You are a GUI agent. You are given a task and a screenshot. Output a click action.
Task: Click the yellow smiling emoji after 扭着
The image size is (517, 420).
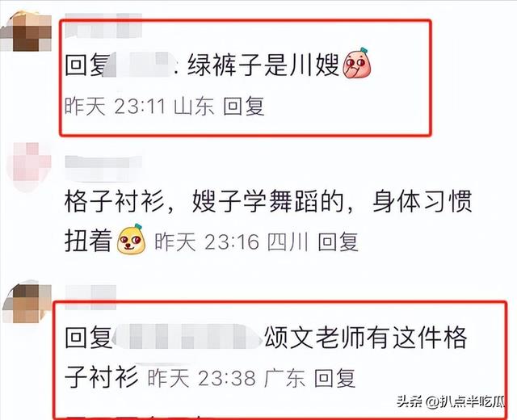[x=131, y=239]
